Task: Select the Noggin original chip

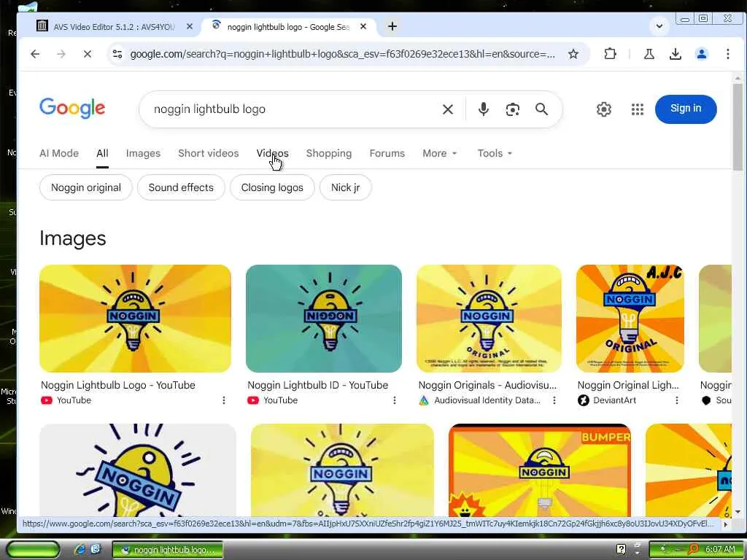Action: pos(86,187)
